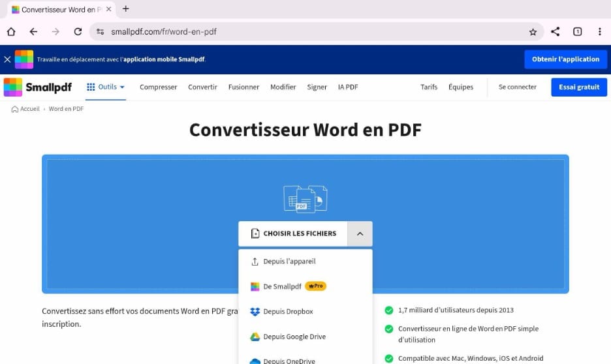The image size is (611, 364).
Task: Open a new tab with plus icon
Action: pos(125,9)
